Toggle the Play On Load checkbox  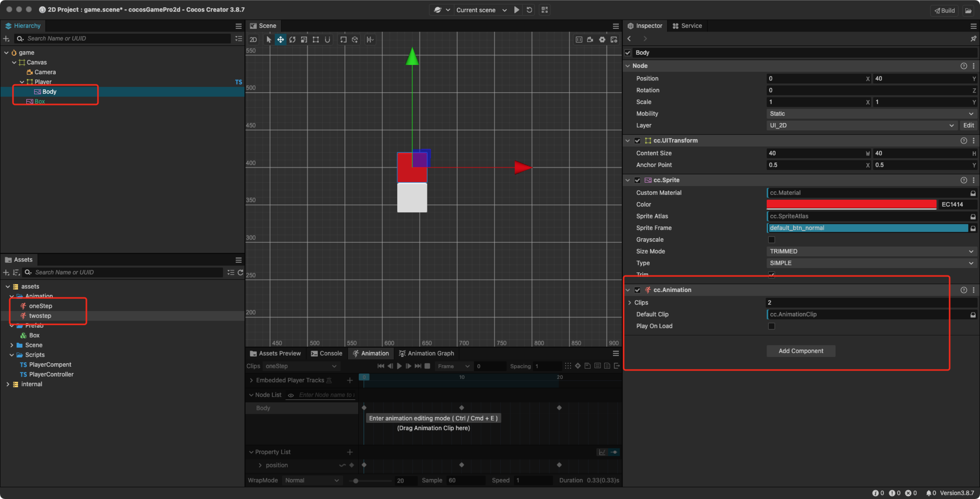click(x=771, y=326)
